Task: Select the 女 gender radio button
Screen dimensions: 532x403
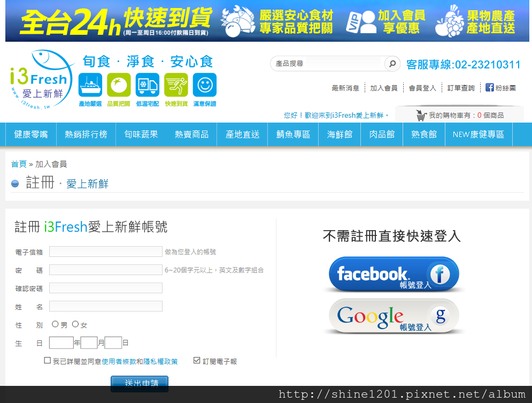Action: 75,324
